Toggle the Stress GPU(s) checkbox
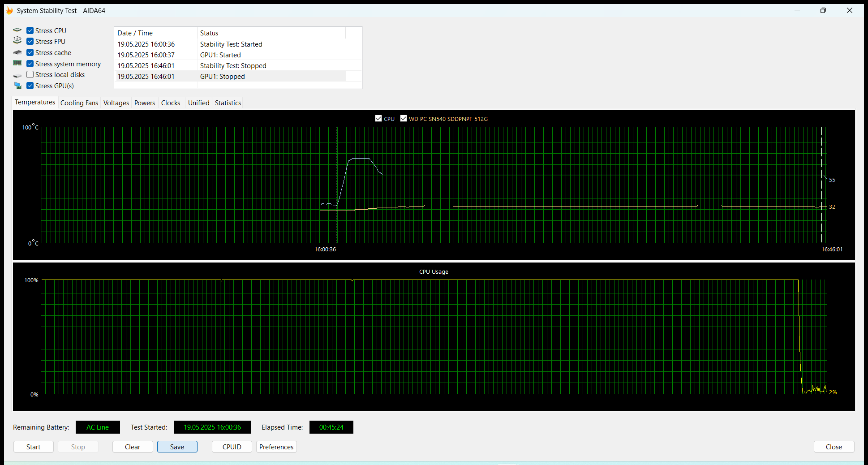 [x=30, y=86]
